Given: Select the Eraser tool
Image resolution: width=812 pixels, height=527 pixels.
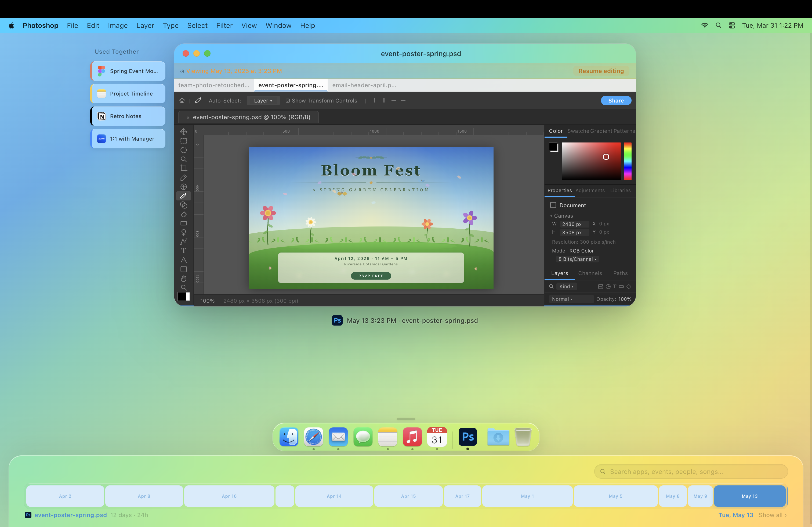Looking at the screenshot, I should pos(184,214).
